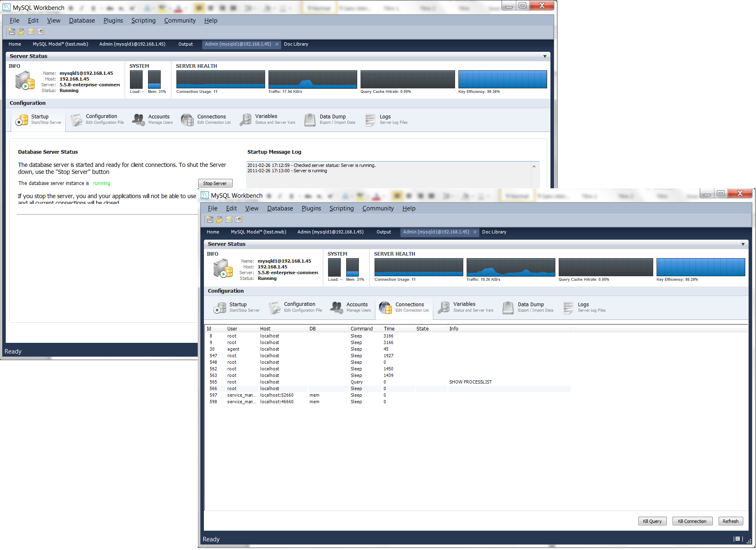This screenshot has height=550, width=756.
Task: Click open-folder toolbar icon in front window
Action: pos(219,220)
